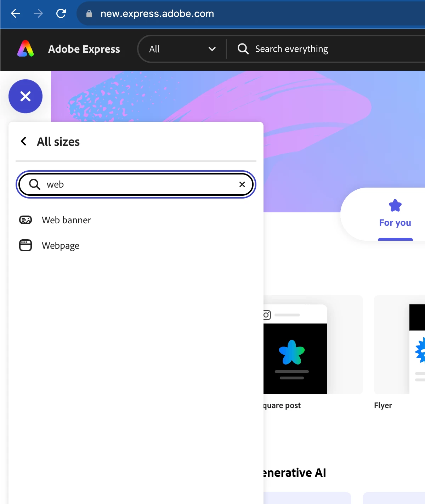Click the Adobe Express title text
The image size is (425, 504).
pyautogui.click(x=84, y=49)
